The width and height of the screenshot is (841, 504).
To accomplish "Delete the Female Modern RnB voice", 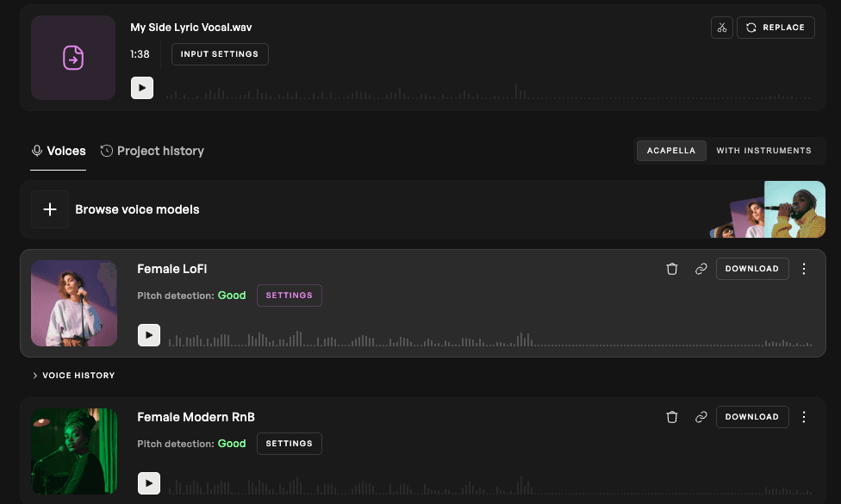I will (x=671, y=417).
